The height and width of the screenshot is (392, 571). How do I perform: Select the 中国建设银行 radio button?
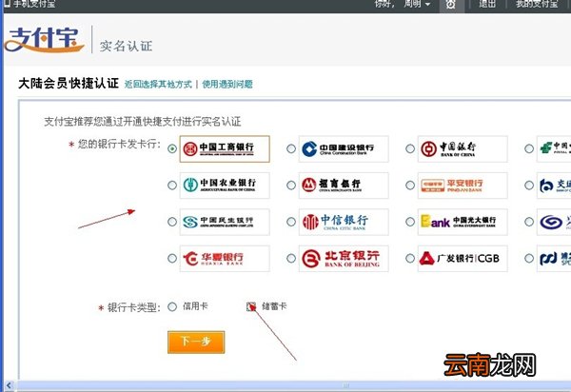coord(291,148)
